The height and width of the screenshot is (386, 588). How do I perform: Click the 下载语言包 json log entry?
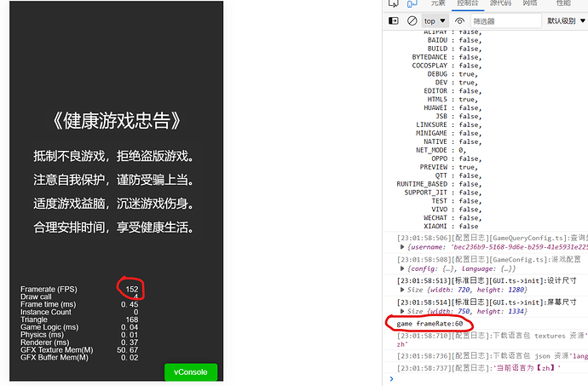click(x=493, y=355)
